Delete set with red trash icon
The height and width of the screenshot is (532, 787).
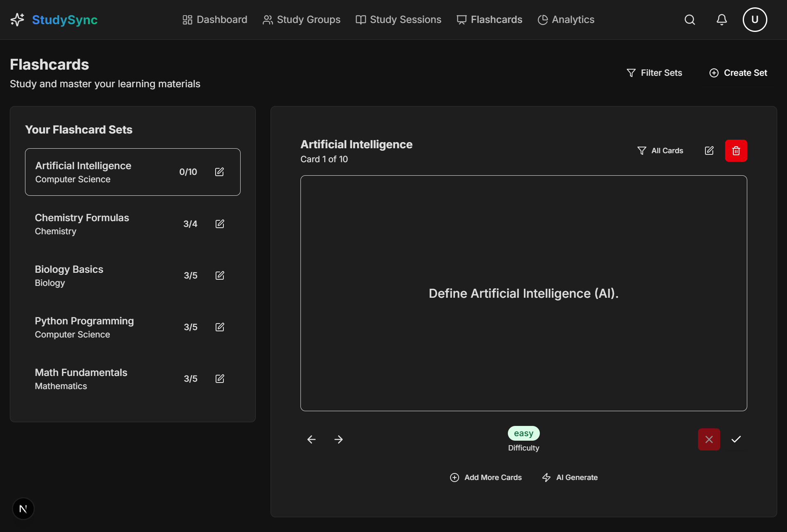click(736, 151)
